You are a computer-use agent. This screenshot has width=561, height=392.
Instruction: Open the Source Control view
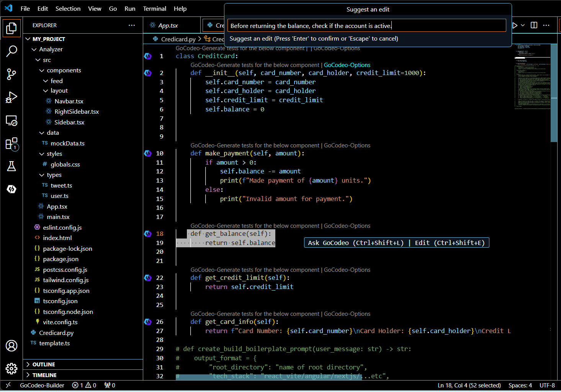pyautogui.click(x=11, y=74)
